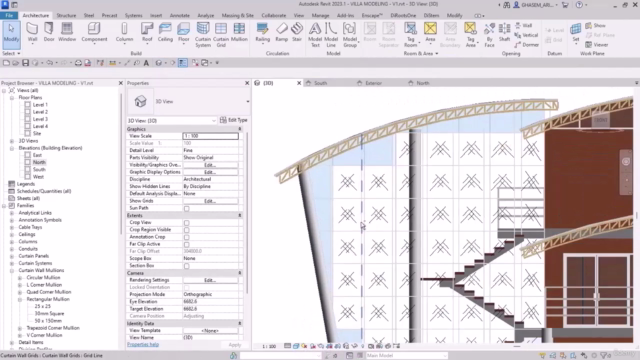Select the 50 x 150mm mullion type
This screenshot has height=360, width=640.
tap(48, 321)
